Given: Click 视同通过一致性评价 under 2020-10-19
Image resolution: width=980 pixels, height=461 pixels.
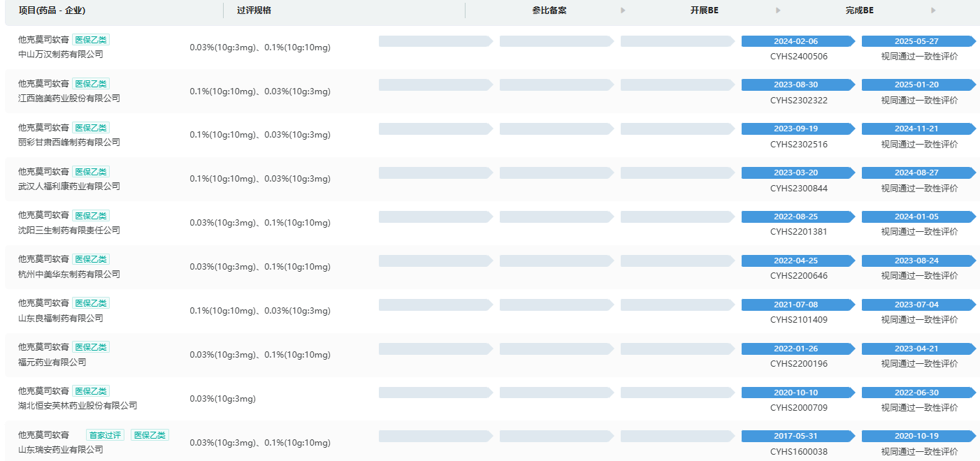Looking at the screenshot, I should coord(919,452).
